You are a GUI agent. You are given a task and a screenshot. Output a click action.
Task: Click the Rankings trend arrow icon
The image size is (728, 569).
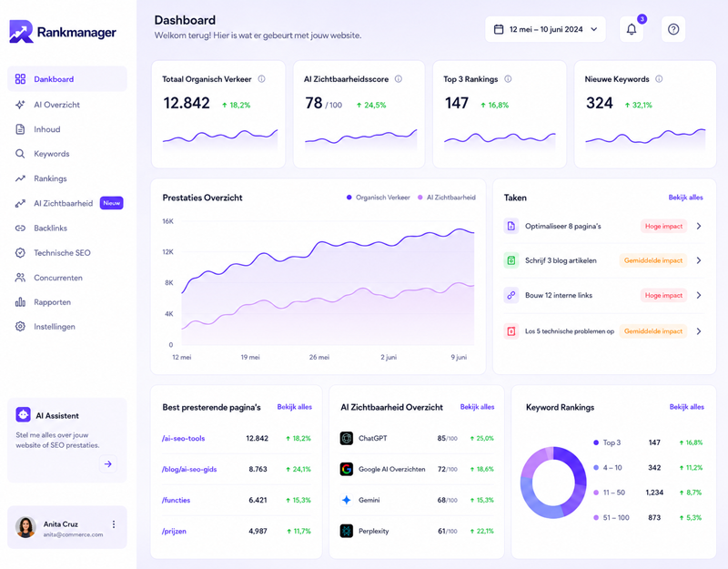[20, 178]
